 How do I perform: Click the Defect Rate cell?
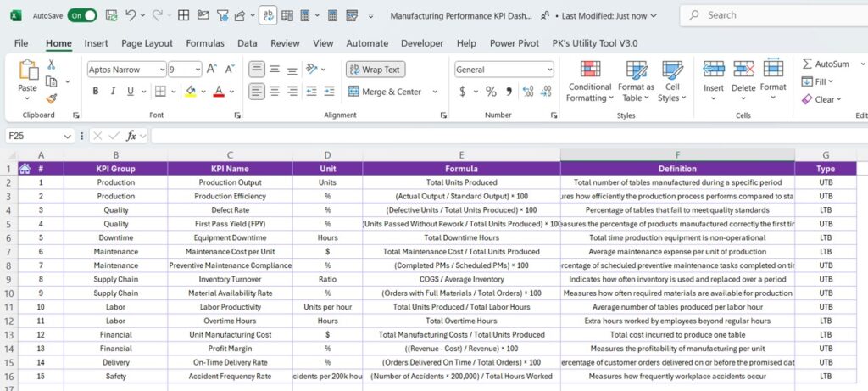pos(231,209)
